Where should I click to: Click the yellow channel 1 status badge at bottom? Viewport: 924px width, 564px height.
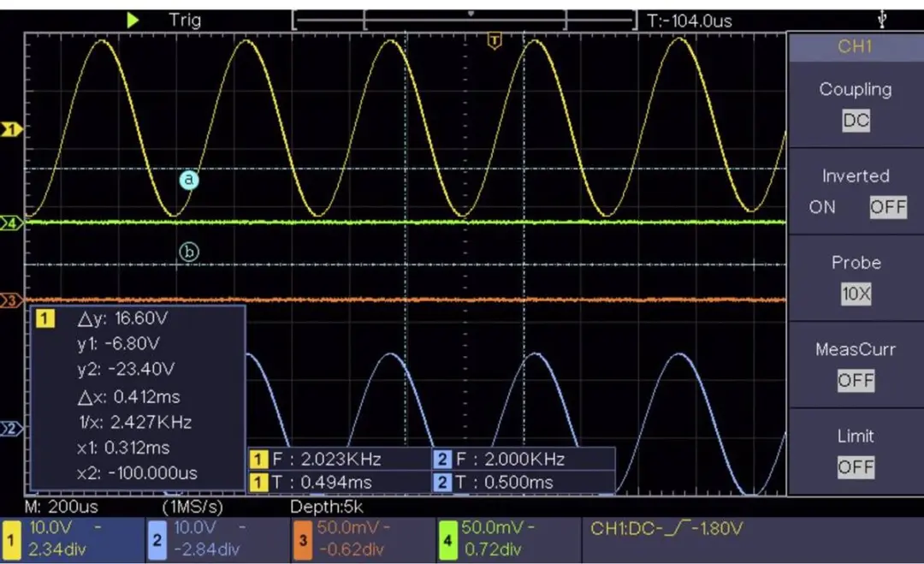coord(10,540)
